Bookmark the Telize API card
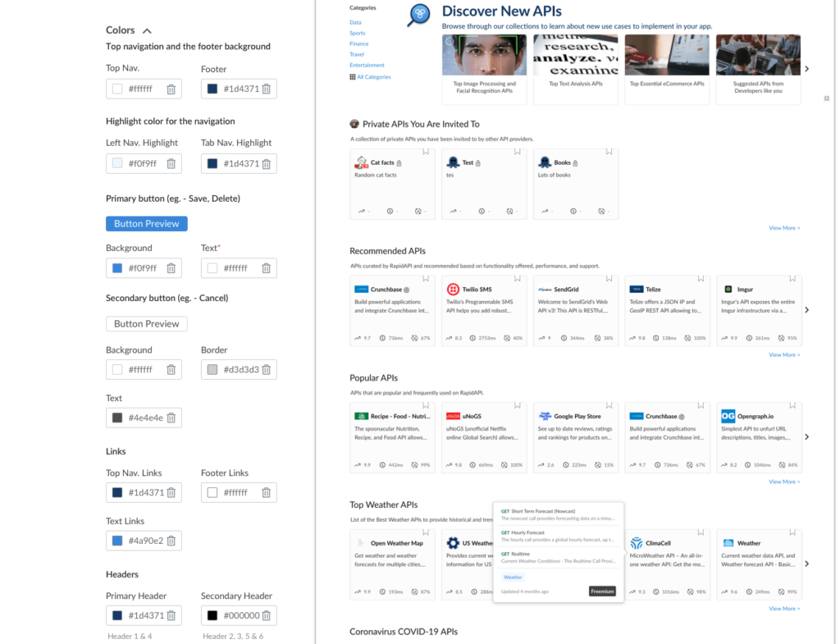840x644 pixels. 701,279
